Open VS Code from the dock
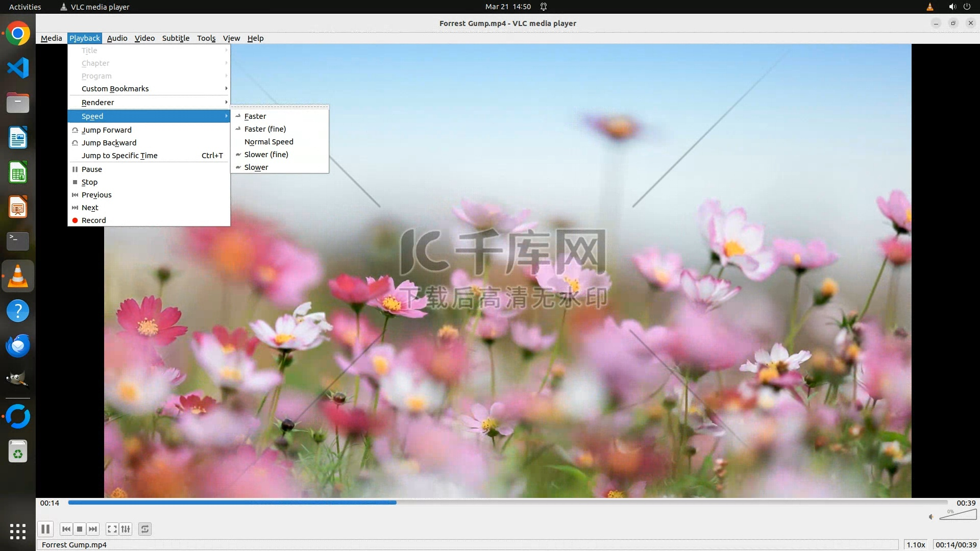Image resolution: width=980 pixels, height=551 pixels. point(18,68)
